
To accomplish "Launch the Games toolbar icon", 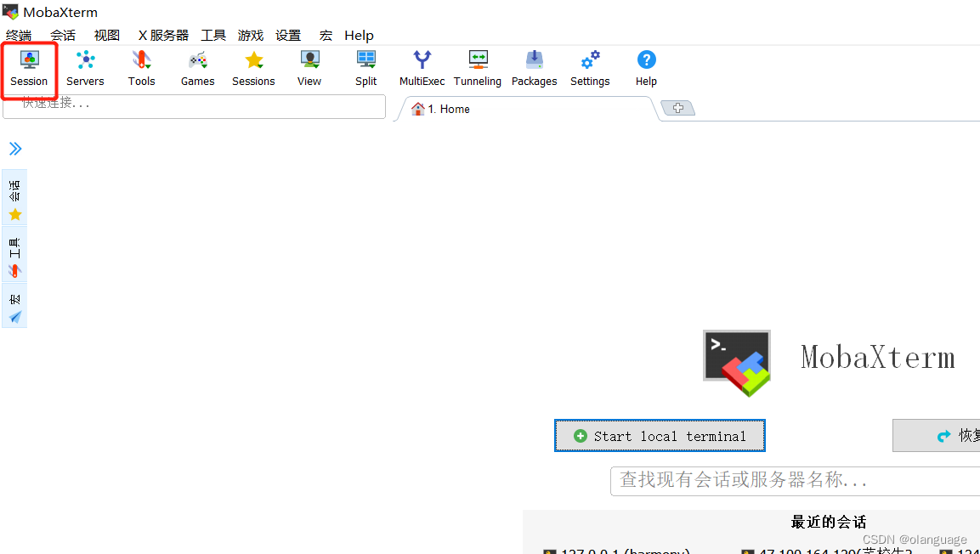I will click(x=197, y=70).
